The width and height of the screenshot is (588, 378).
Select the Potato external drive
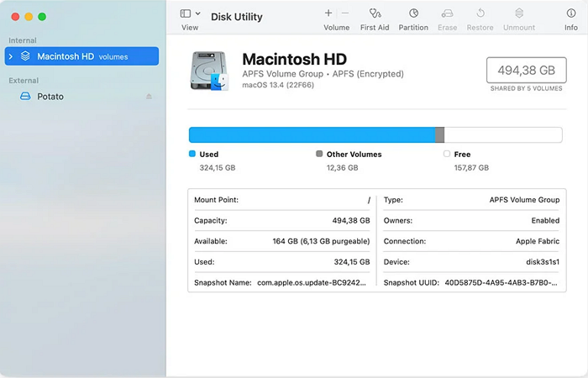(50, 97)
